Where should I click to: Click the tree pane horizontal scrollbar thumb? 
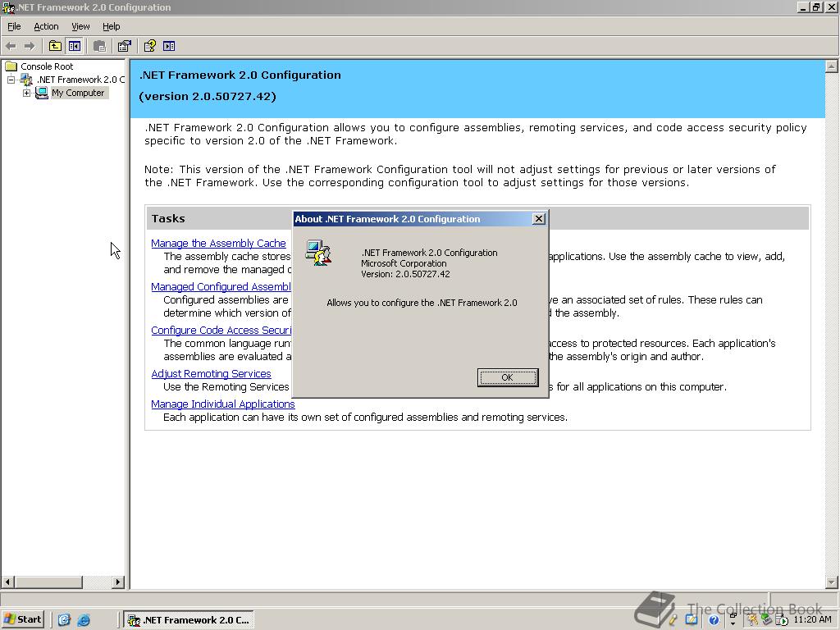point(48,582)
